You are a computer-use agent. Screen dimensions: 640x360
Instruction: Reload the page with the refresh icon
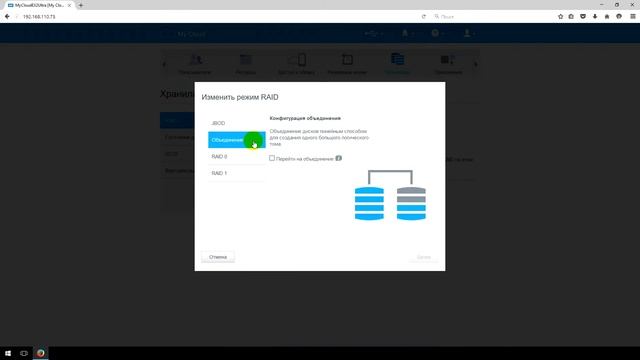(x=424, y=17)
